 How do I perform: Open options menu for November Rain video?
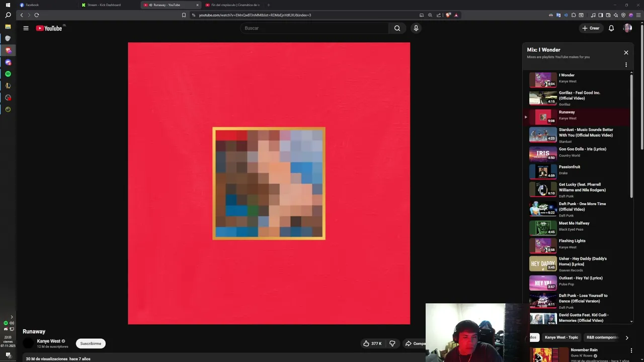[x=631, y=350]
